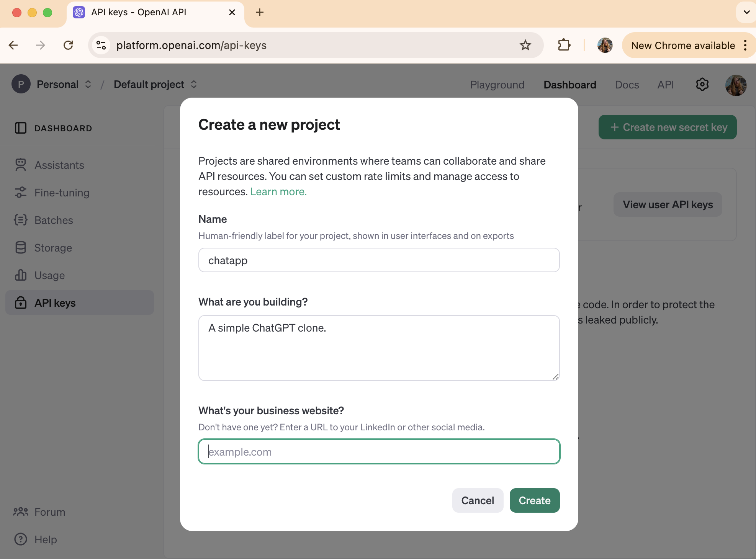Image resolution: width=756 pixels, height=559 pixels.
Task: Click the Usage bar chart icon
Action: 21,275
